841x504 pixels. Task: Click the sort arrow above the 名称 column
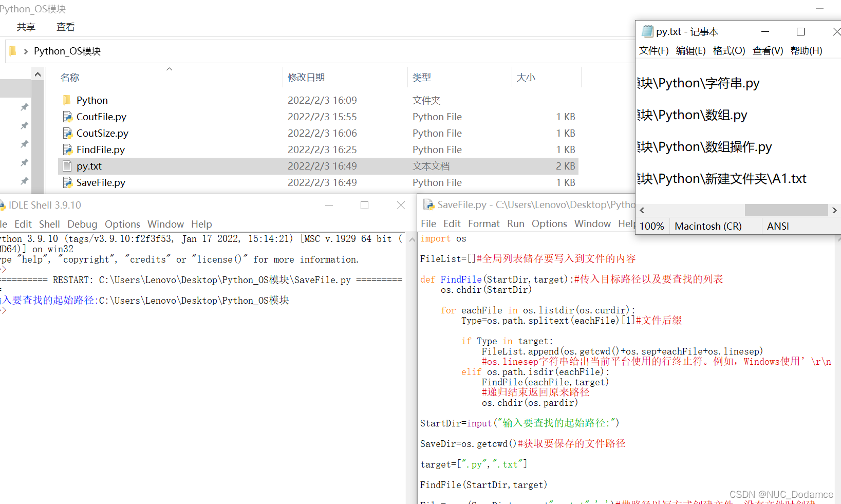coord(169,69)
